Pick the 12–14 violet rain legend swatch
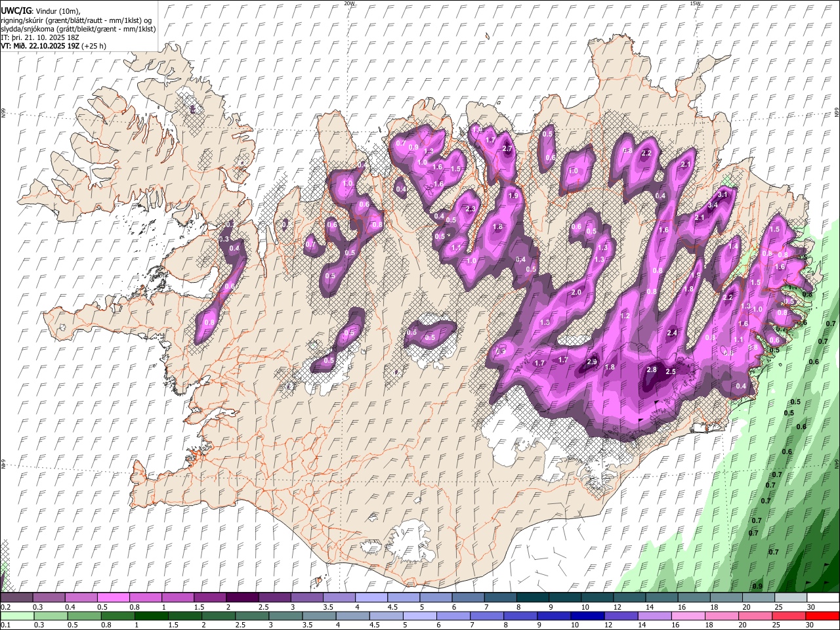 (x=621, y=616)
